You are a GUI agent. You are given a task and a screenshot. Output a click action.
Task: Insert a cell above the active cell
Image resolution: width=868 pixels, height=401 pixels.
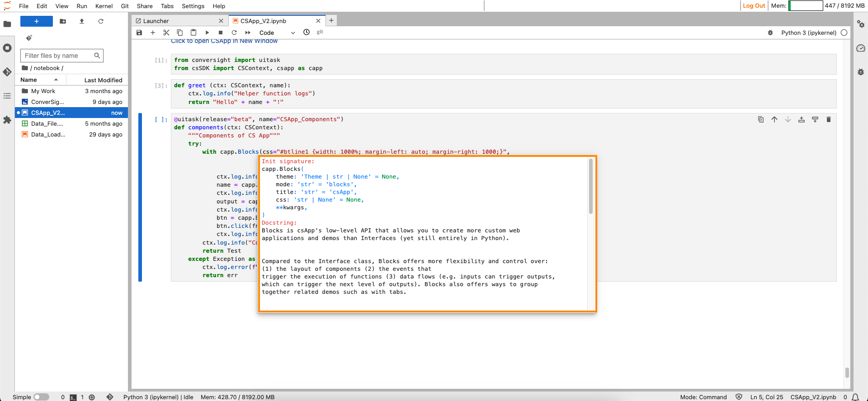tap(802, 119)
